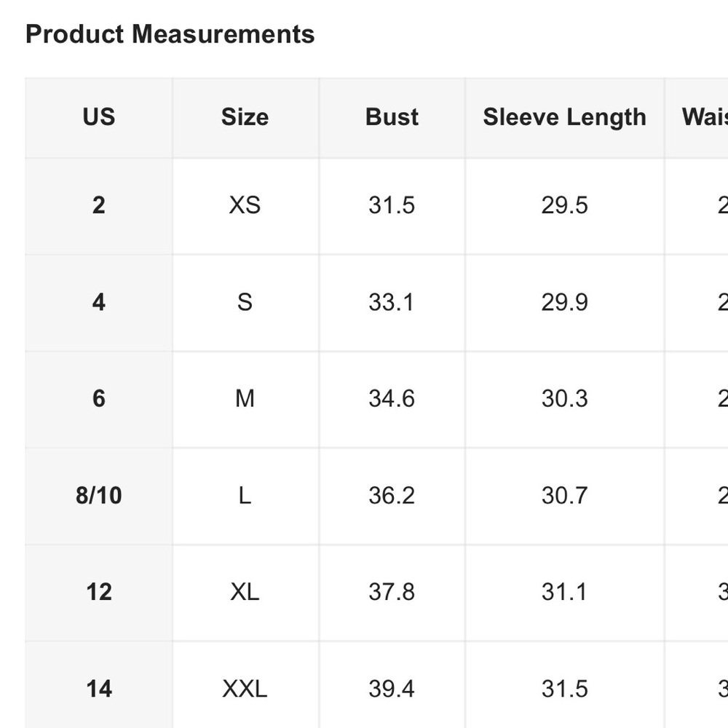Click the XXL size cell
The width and height of the screenshot is (728, 728).
tap(245, 689)
